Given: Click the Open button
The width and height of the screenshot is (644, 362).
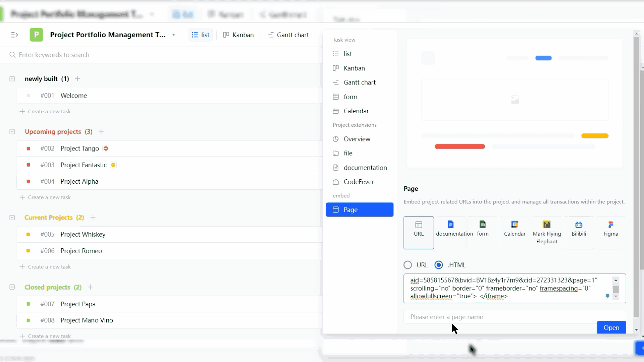Looking at the screenshot, I should tap(611, 327).
